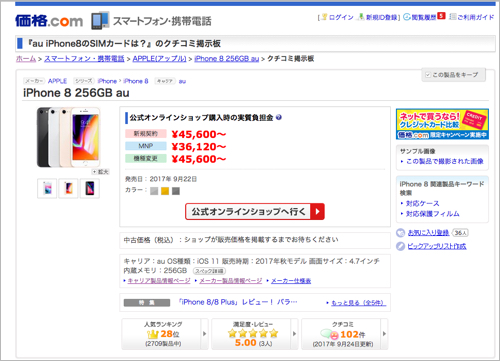Expand the クチコミ panel arrow
500x361 pixels.
coord(384,334)
